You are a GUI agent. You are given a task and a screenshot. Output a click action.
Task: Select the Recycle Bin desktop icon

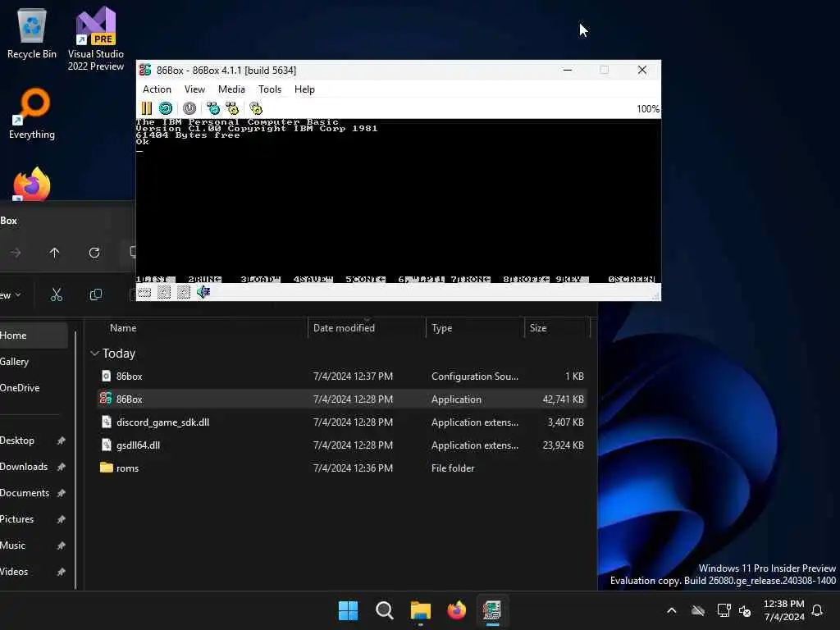[32, 33]
